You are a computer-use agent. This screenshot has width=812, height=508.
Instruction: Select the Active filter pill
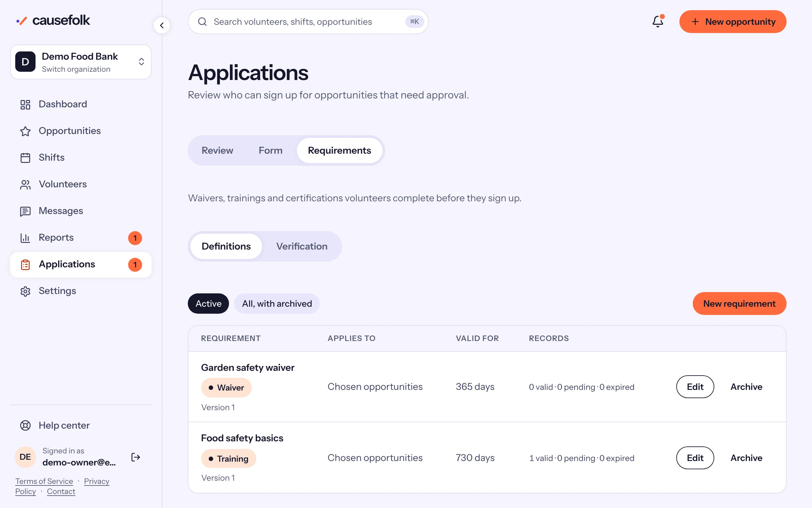pyautogui.click(x=208, y=304)
